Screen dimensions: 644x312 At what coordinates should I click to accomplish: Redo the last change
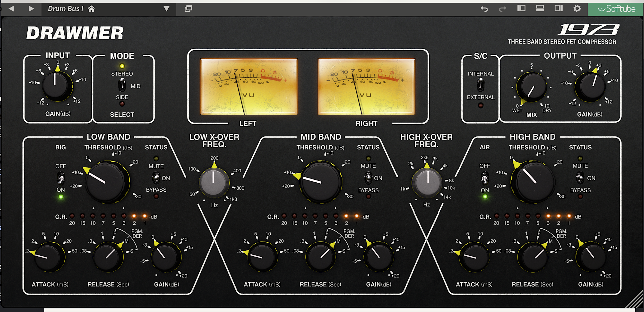503,9
